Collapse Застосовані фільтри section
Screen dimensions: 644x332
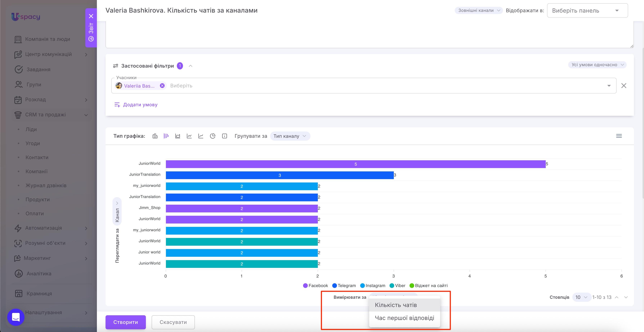(191, 66)
